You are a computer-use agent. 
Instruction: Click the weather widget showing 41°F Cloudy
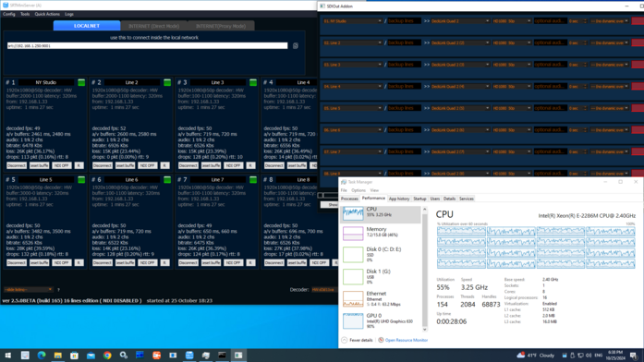pos(536,356)
